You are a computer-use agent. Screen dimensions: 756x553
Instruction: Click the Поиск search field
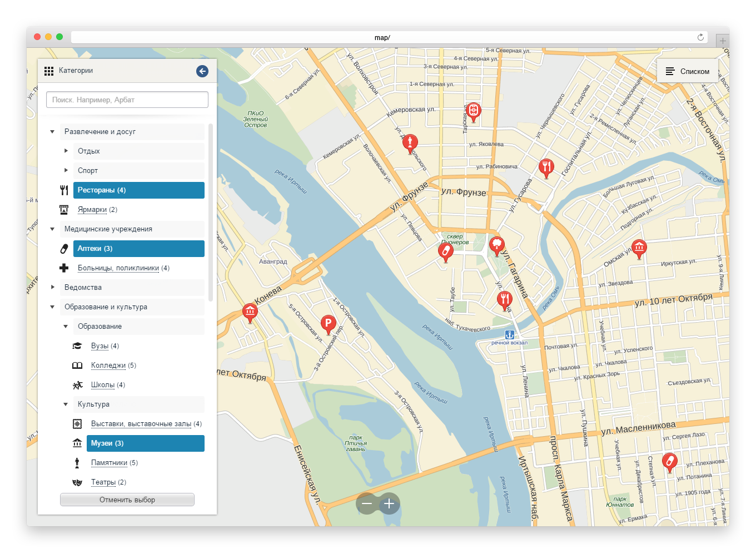point(127,100)
